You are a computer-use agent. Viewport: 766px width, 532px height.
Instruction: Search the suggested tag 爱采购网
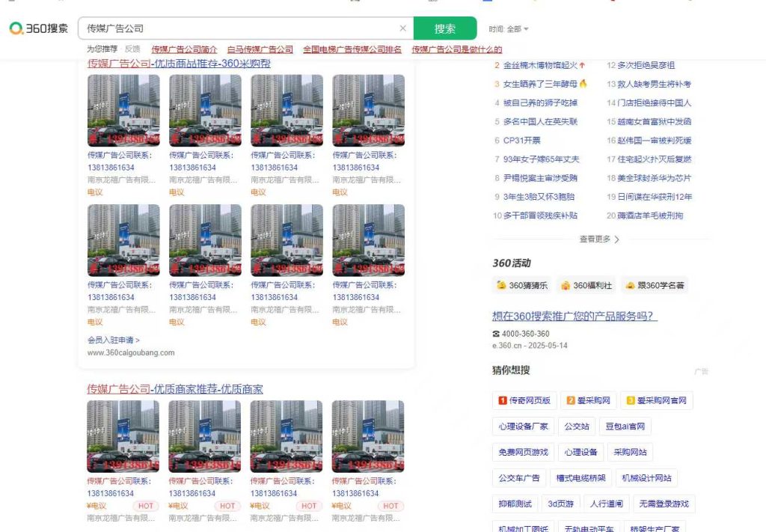point(589,400)
